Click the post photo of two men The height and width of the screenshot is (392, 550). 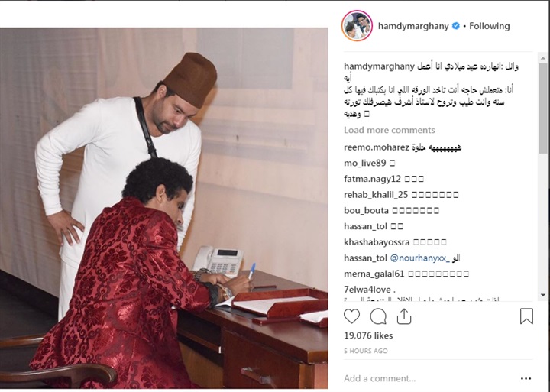coord(163,208)
